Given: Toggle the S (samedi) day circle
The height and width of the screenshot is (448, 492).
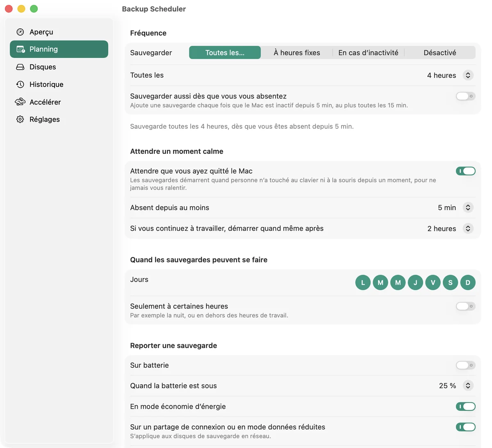Looking at the screenshot, I should tap(450, 282).
